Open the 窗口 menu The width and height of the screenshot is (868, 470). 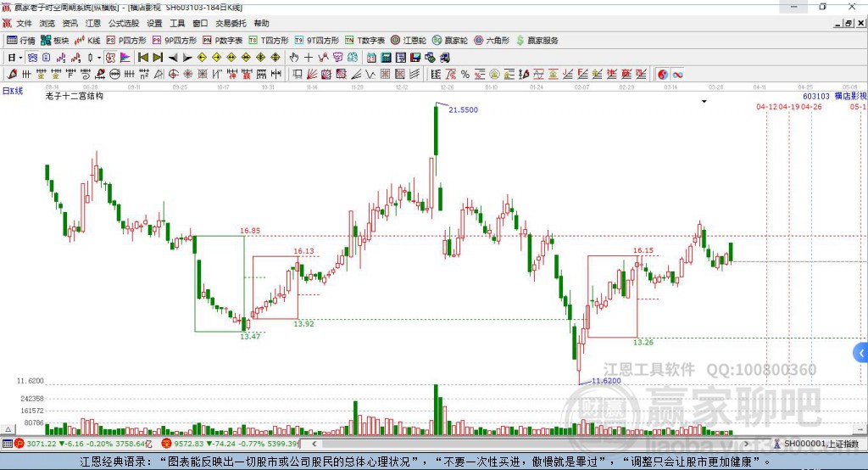[200, 23]
